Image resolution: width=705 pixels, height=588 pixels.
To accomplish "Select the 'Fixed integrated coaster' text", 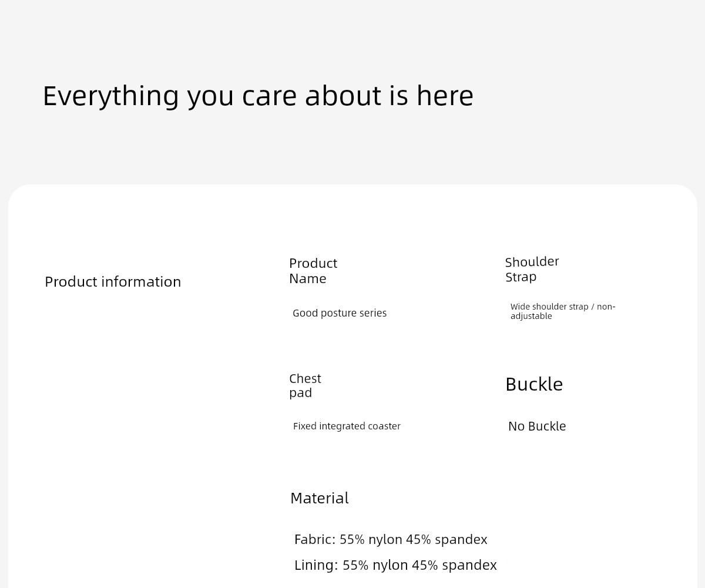I will (347, 426).
